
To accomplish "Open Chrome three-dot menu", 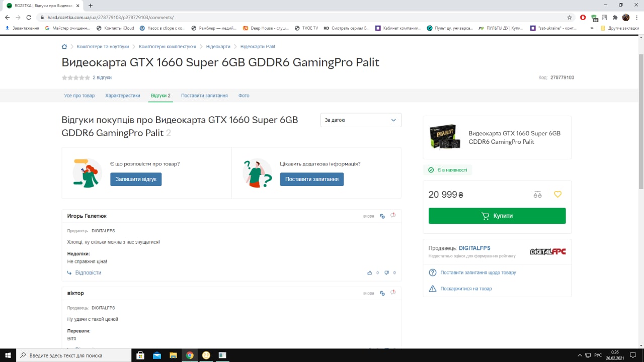I will pos(636,17).
